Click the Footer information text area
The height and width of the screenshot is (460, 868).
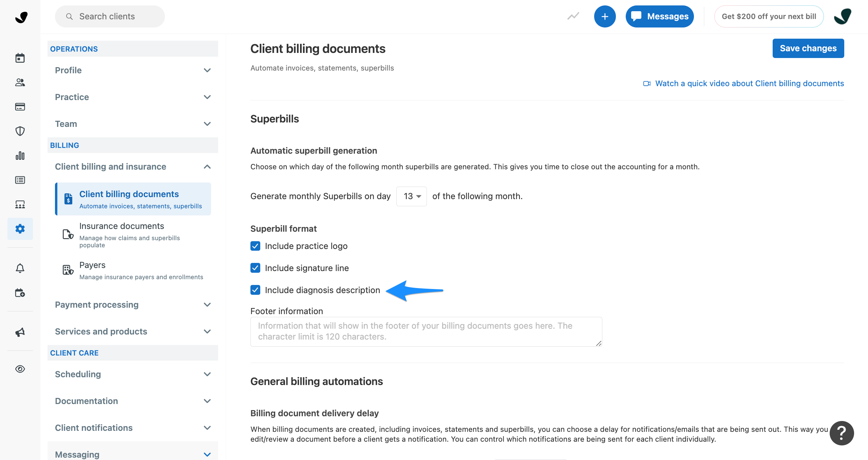pyautogui.click(x=426, y=331)
